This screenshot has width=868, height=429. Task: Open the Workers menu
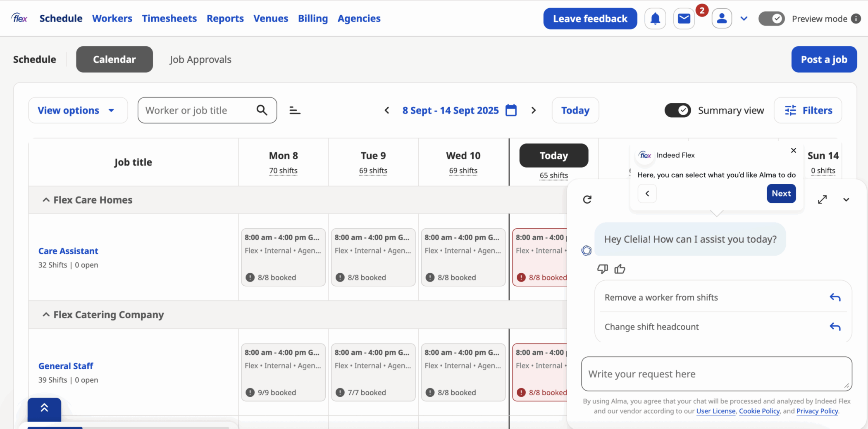click(x=112, y=18)
